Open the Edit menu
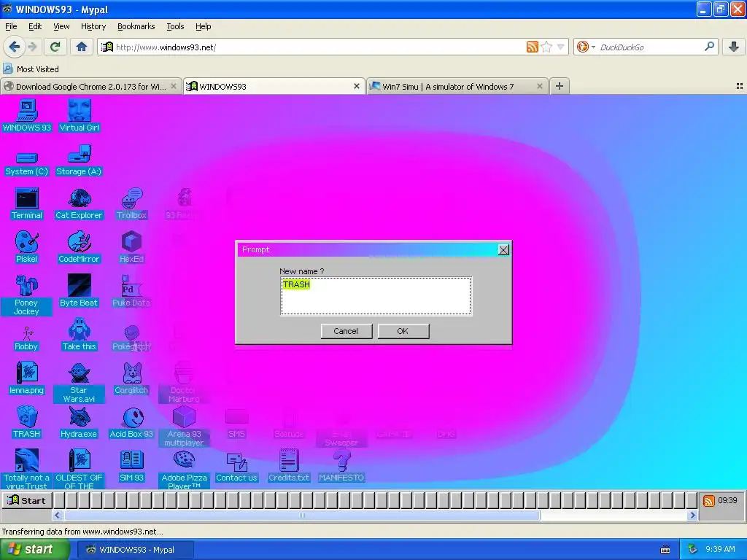 pos(35,26)
